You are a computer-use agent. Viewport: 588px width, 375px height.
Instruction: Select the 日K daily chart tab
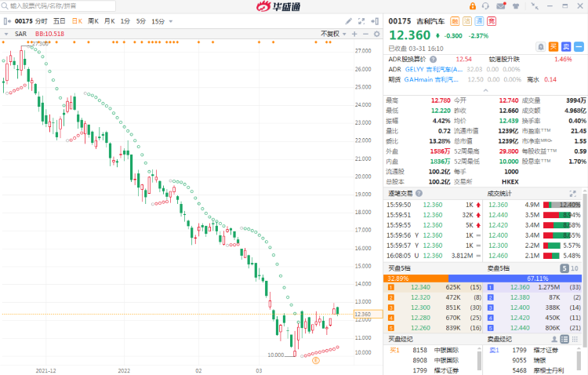click(x=77, y=21)
